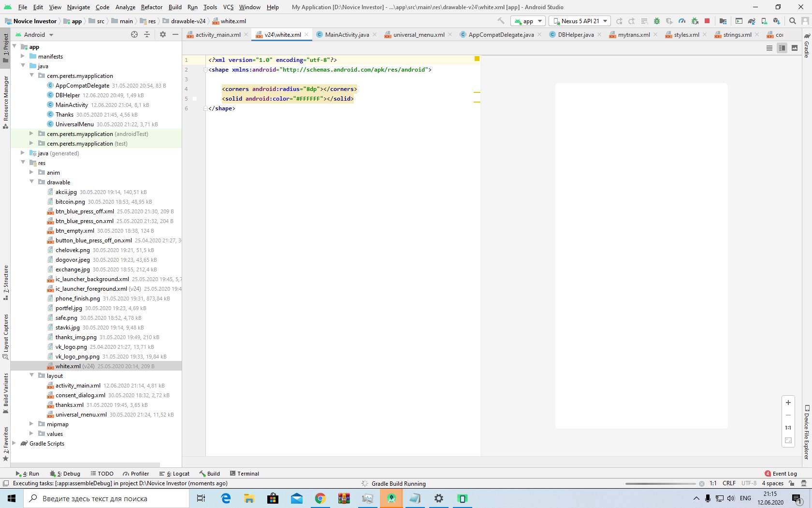Open the TODO tool window
Image resolution: width=812 pixels, height=508 pixels.
pos(102,474)
